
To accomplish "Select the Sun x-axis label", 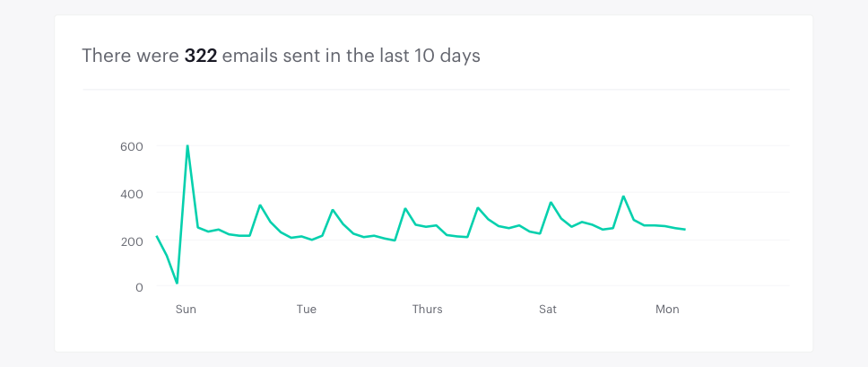I will click(x=186, y=310).
